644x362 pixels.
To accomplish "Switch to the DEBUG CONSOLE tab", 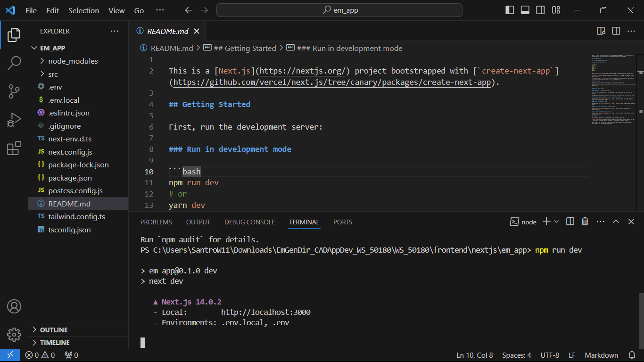I will 249,222.
